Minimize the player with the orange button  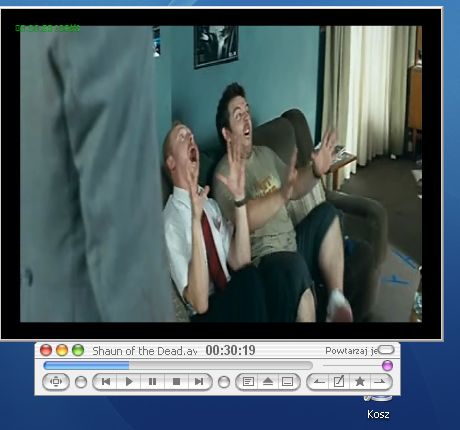click(62, 350)
